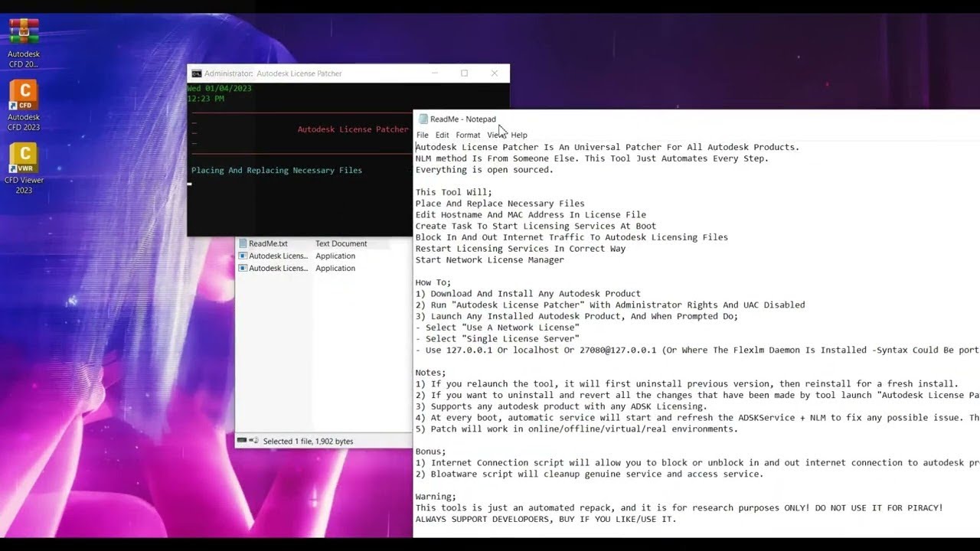This screenshot has width=980, height=551.
Task: Click the Notepad icon in ReadMe title bar
Action: point(423,119)
